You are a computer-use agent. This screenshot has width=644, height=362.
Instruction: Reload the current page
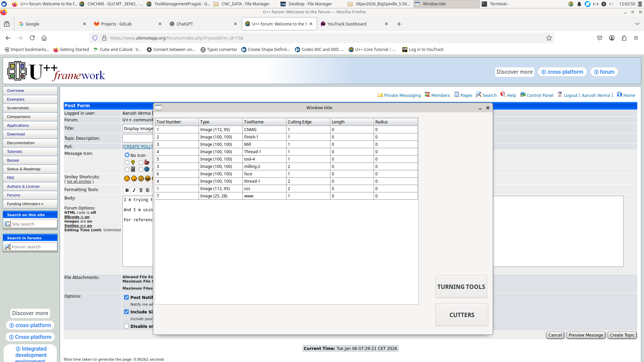[x=32, y=38]
